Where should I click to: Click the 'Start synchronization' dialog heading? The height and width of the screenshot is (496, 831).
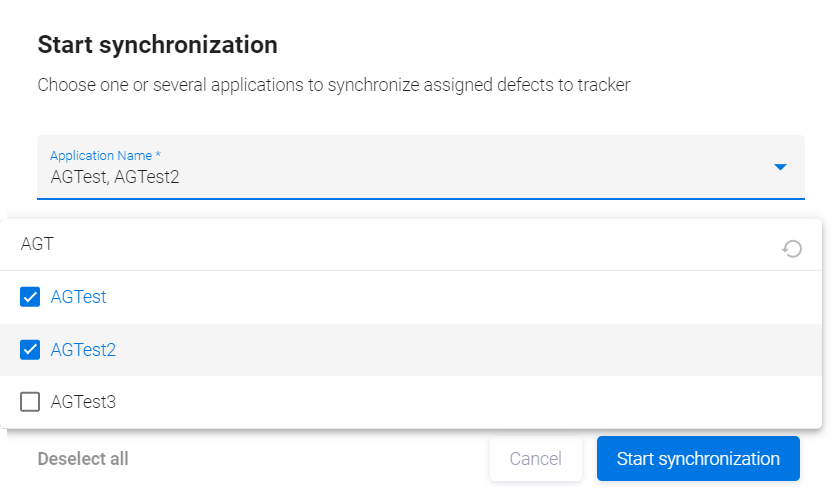(x=157, y=45)
